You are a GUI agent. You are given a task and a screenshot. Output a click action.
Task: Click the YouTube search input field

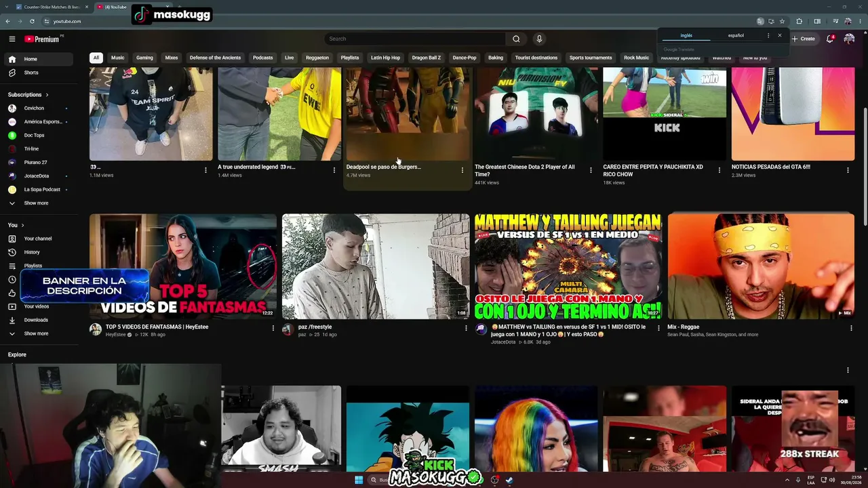click(415, 39)
